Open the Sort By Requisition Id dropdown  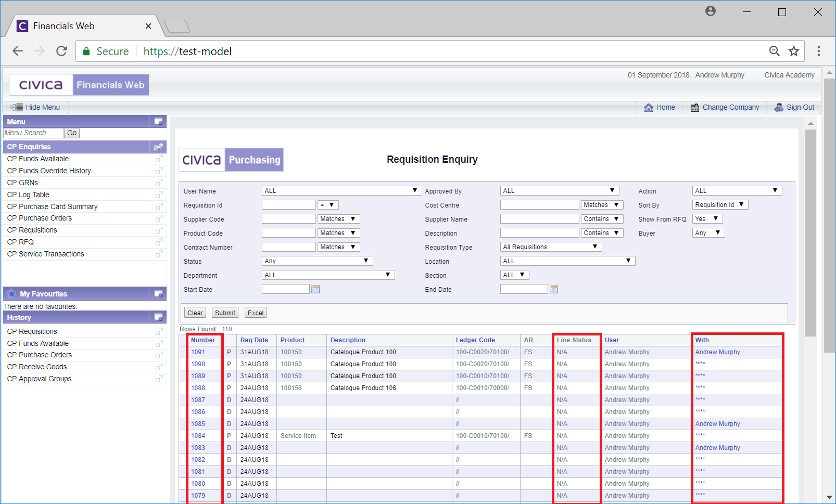[x=720, y=205]
